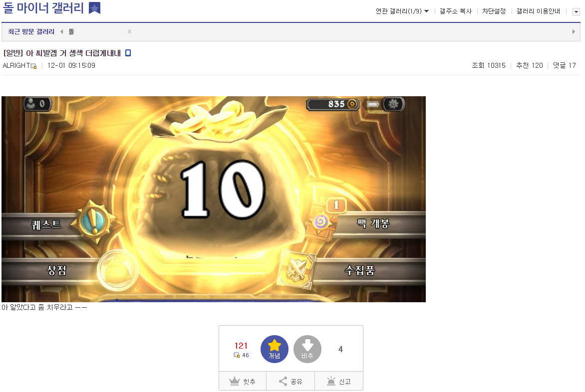Select the 돌 recent gallery entry

[71, 32]
